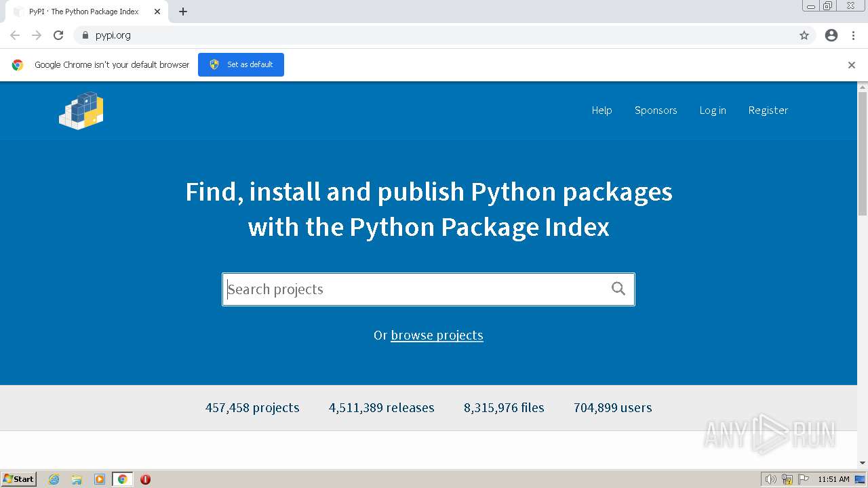
Task: Follow the browse projects link
Action: pos(437,335)
